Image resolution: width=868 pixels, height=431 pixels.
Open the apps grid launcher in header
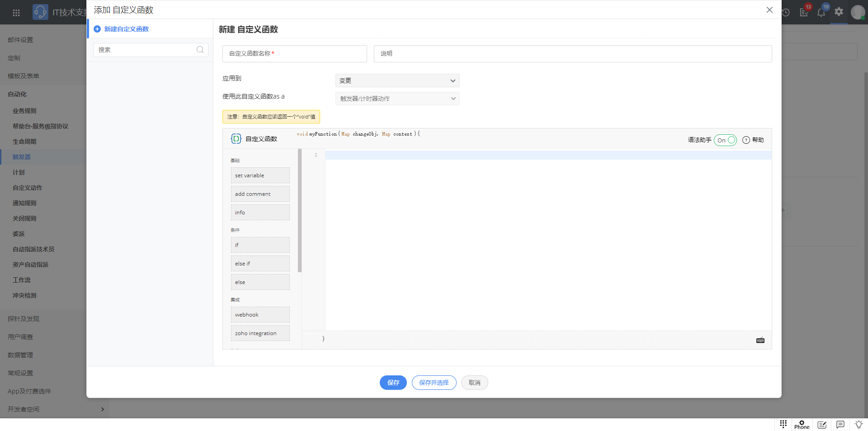pyautogui.click(x=16, y=13)
